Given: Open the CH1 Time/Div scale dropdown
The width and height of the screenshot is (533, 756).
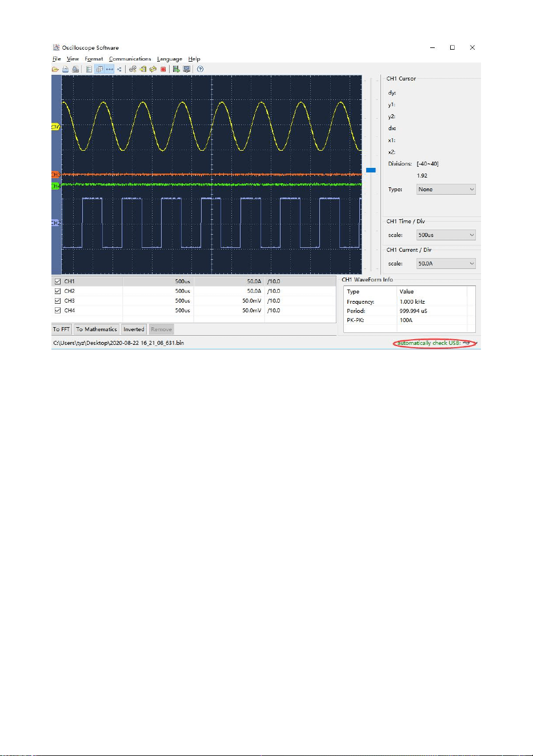Looking at the screenshot, I should pyautogui.click(x=446, y=235).
